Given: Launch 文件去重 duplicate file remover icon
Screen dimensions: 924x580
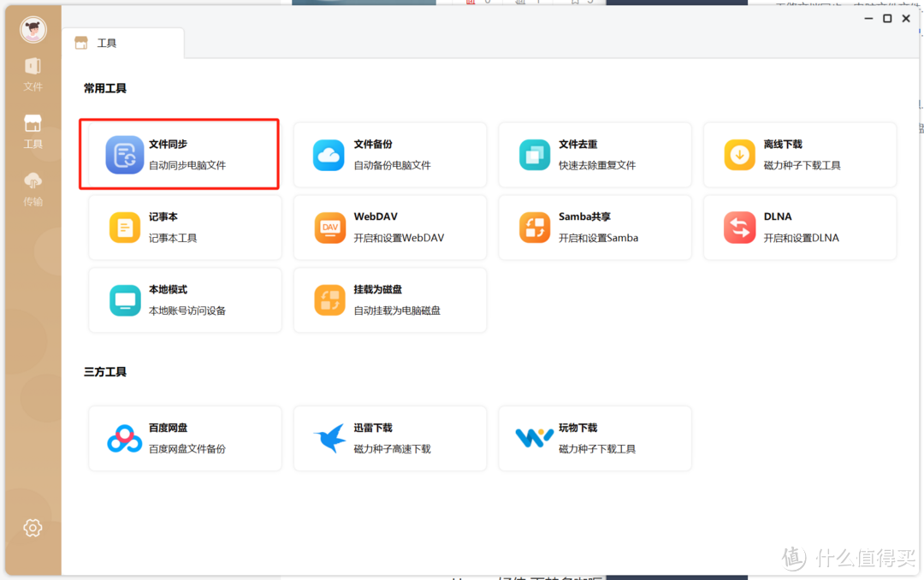Looking at the screenshot, I should coord(535,154).
